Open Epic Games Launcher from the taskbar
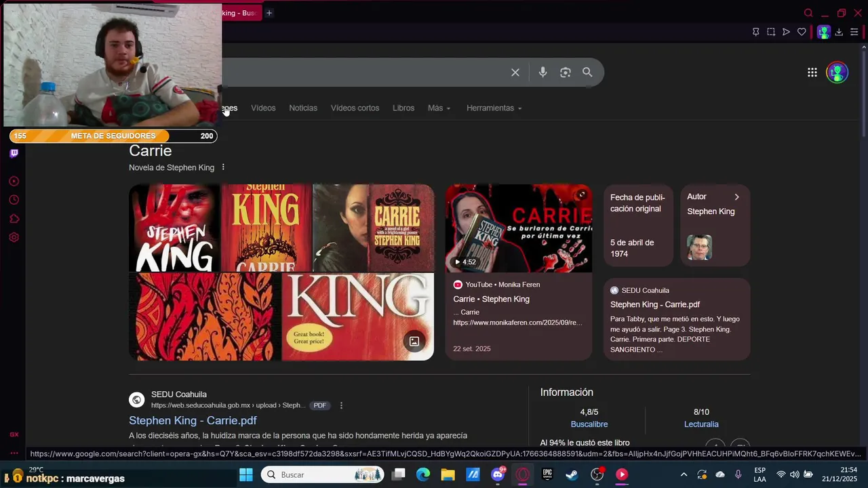 coord(547,474)
